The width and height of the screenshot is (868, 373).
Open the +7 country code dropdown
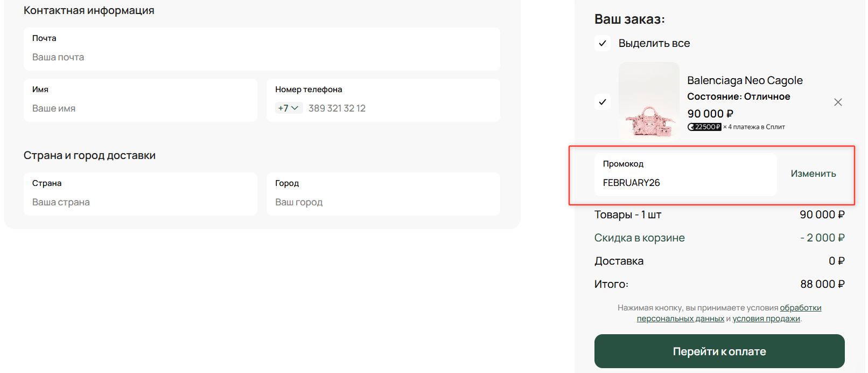(288, 108)
